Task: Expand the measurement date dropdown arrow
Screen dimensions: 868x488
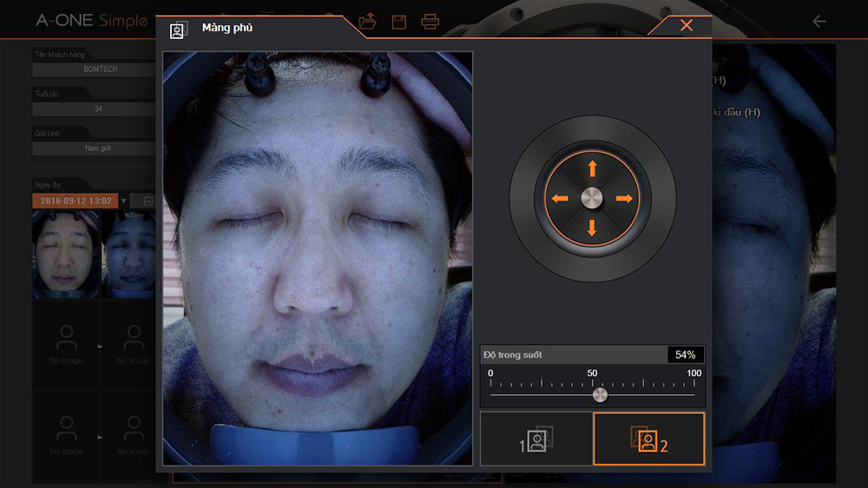Action: pos(123,201)
